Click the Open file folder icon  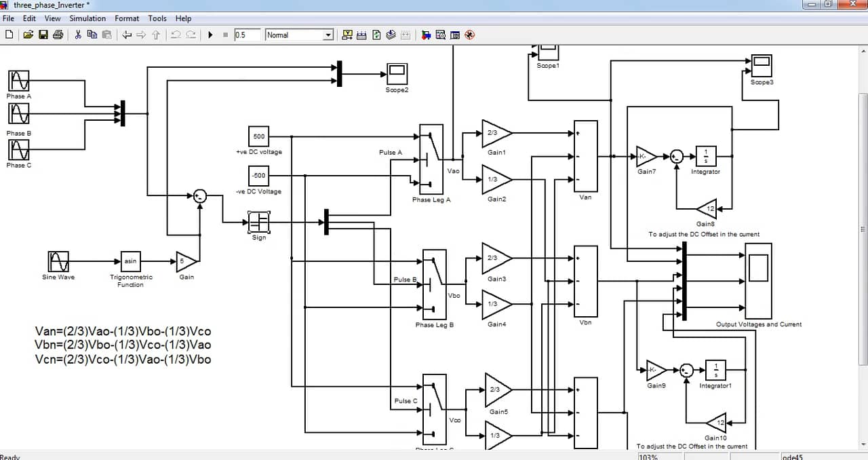[x=28, y=35]
